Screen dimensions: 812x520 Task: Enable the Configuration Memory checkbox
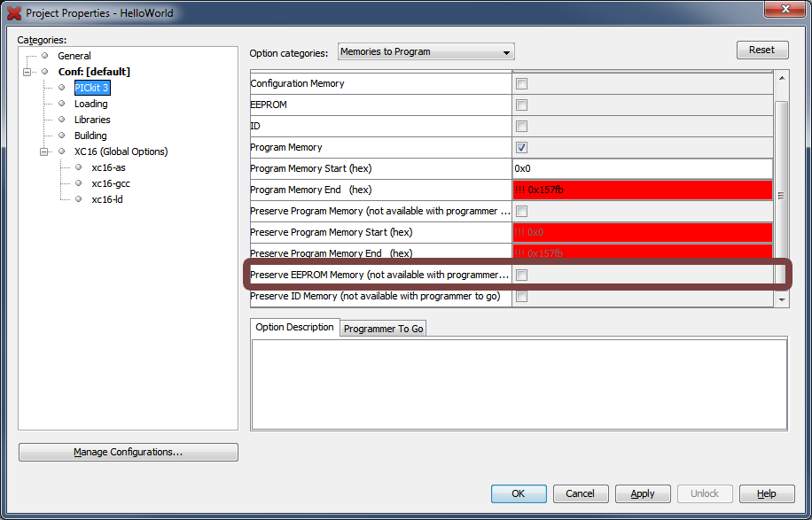(x=521, y=83)
